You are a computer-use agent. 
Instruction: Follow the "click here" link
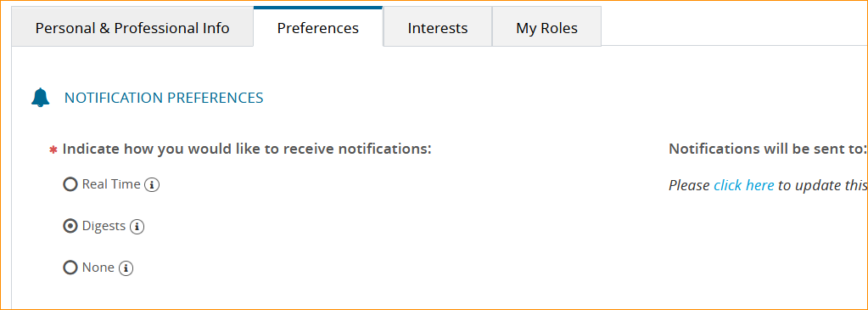(x=743, y=185)
